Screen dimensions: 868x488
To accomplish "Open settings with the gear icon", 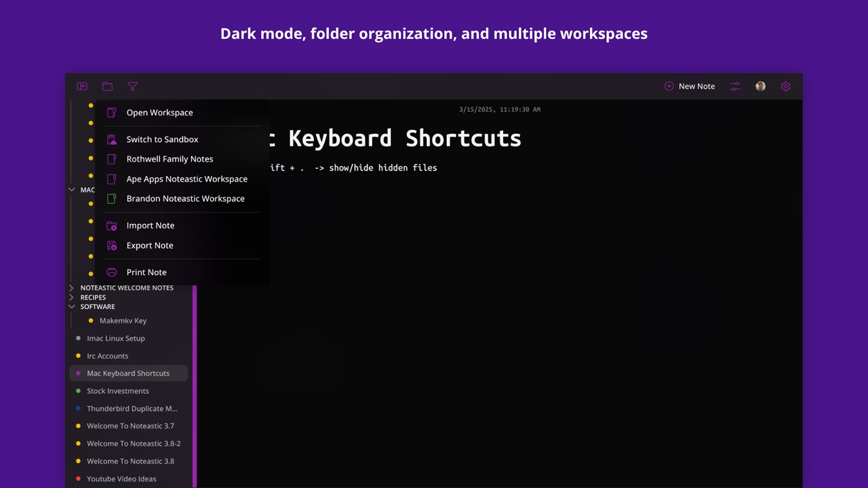I will click(x=785, y=86).
